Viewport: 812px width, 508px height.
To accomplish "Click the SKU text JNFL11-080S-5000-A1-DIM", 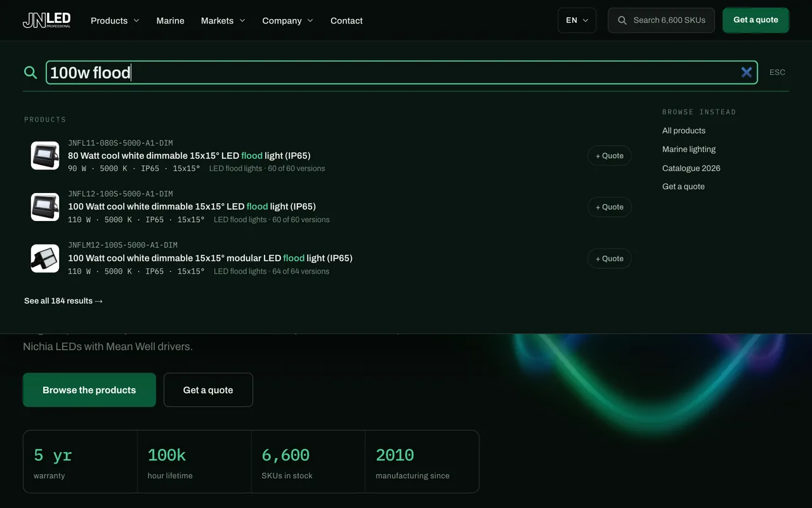I will 121,143.
